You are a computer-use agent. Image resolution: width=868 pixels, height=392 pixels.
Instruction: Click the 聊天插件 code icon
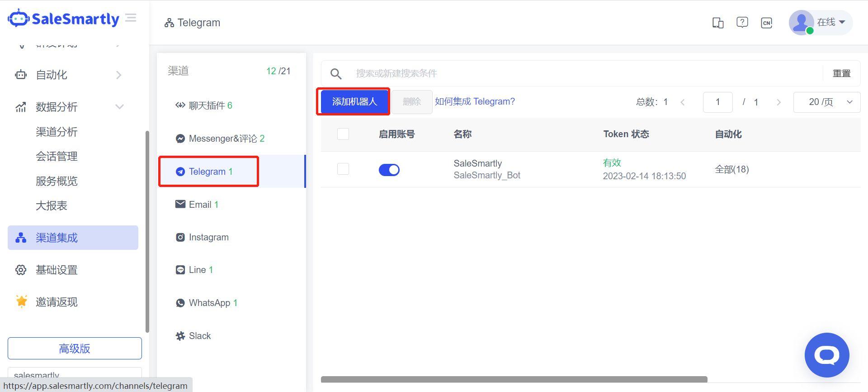tap(180, 105)
